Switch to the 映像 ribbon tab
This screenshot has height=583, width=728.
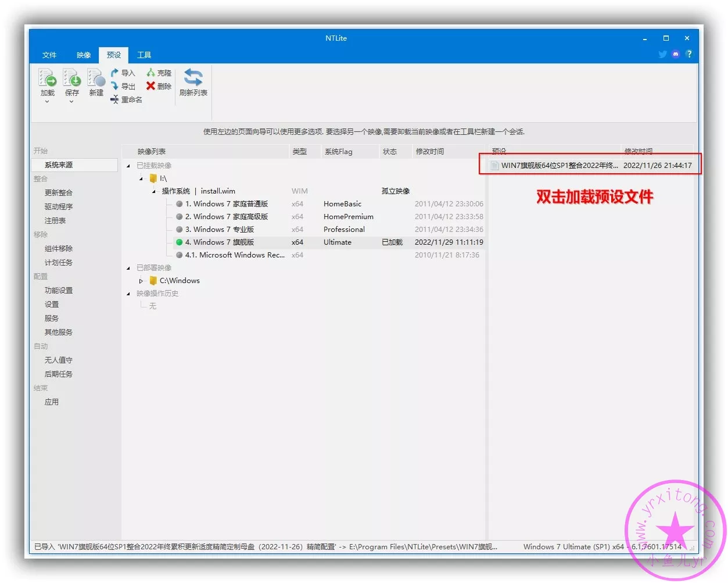coord(84,55)
